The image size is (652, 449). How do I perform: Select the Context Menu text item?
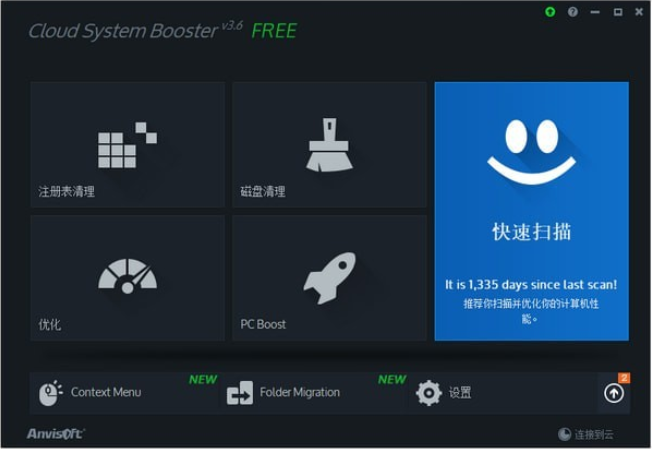click(x=106, y=392)
